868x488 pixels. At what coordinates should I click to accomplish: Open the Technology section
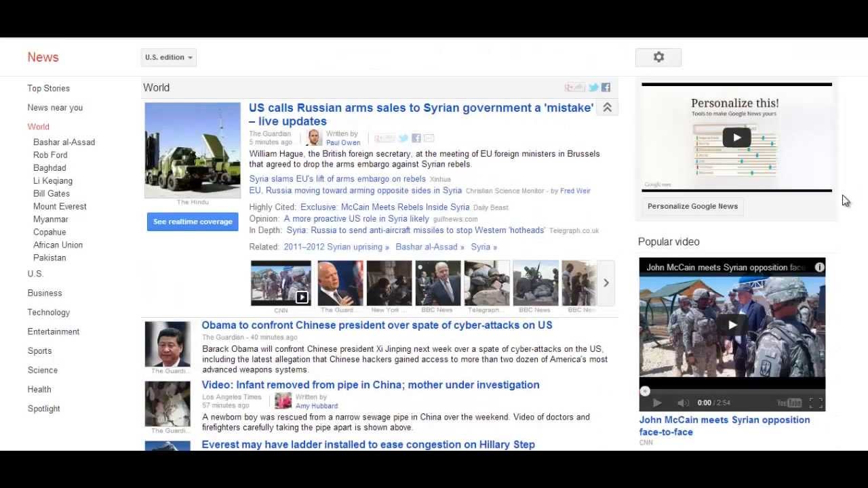(x=48, y=312)
